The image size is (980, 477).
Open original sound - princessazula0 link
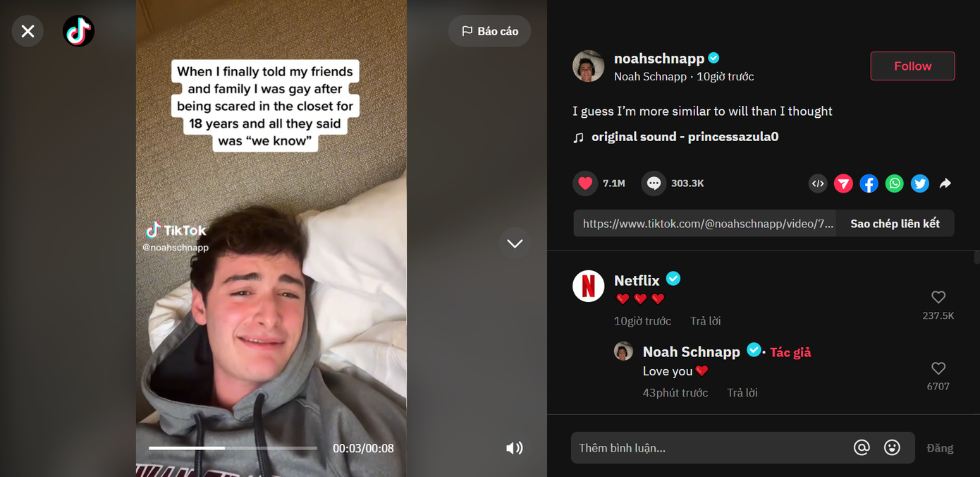click(685, 137)
